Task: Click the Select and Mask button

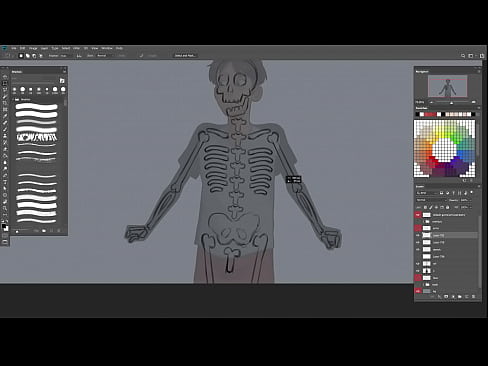Action: [185, 56]
